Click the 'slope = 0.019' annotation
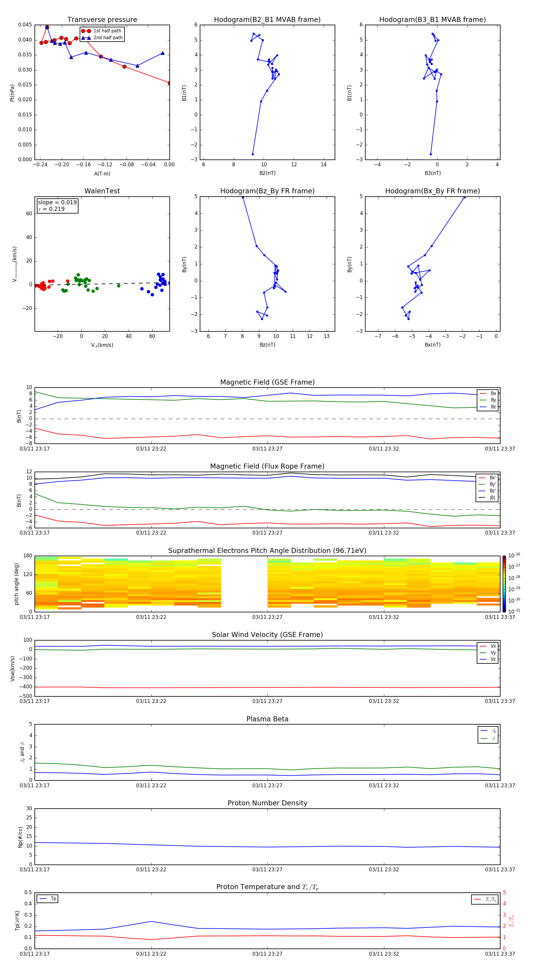 click(57, 203)
